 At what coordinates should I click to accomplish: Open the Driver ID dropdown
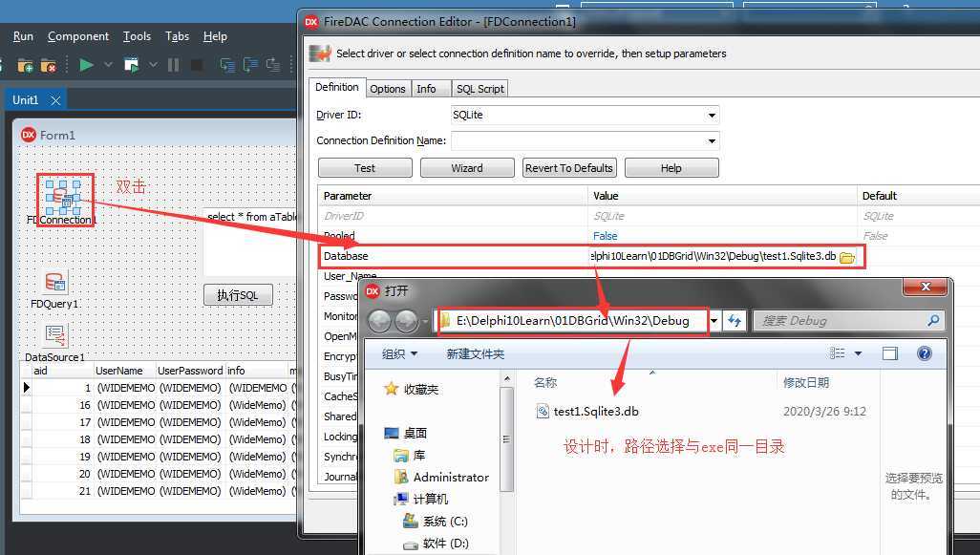pyautogui.click(x=712, y=115)
